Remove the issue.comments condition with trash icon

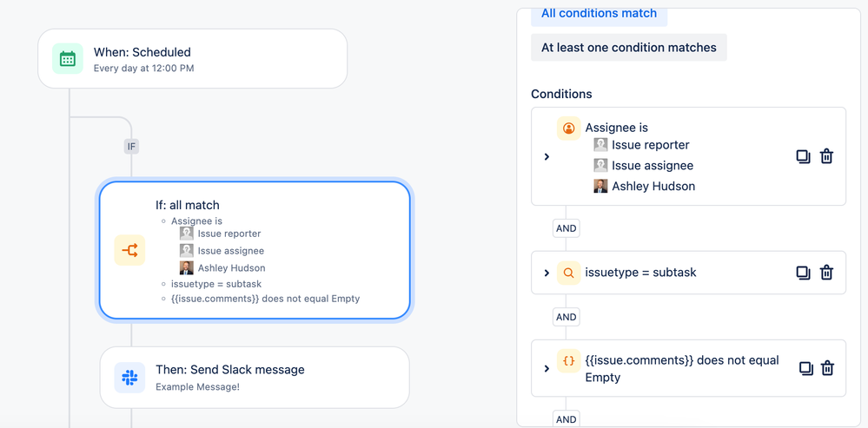[827, 368]
